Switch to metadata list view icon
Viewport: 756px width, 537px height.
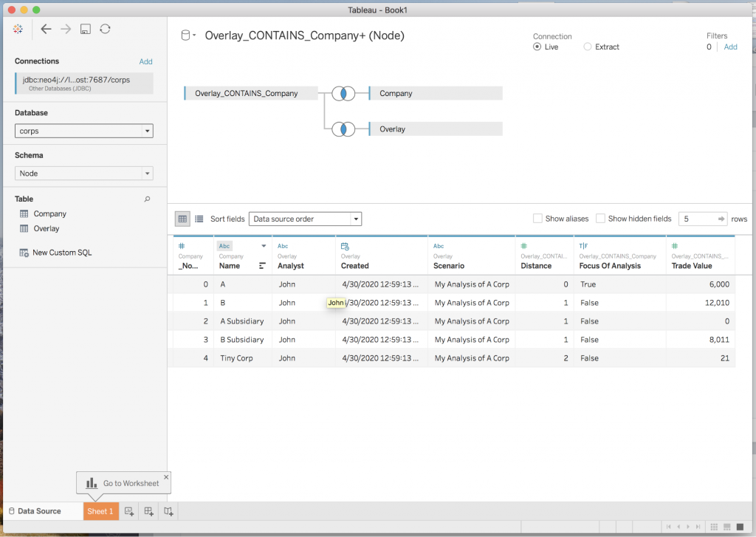199,219
